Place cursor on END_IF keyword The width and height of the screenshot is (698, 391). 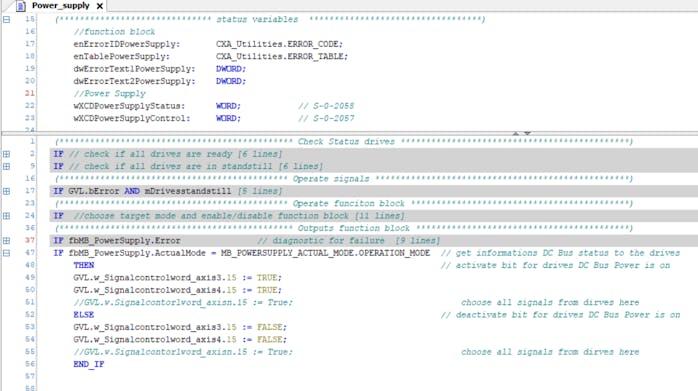(89, 364)
